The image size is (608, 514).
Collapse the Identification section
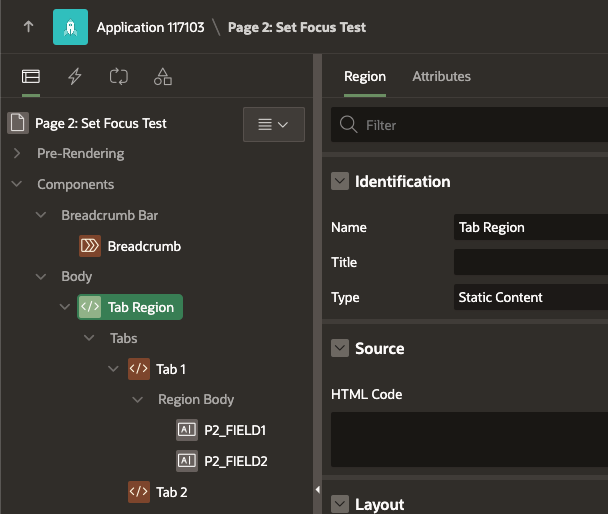[x=340, y=182]
